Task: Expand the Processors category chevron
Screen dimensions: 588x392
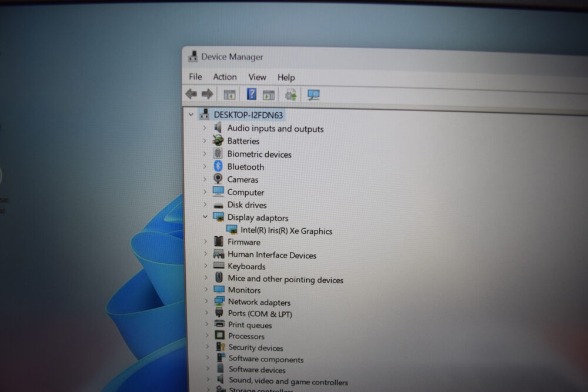Action: pos(206,335)
